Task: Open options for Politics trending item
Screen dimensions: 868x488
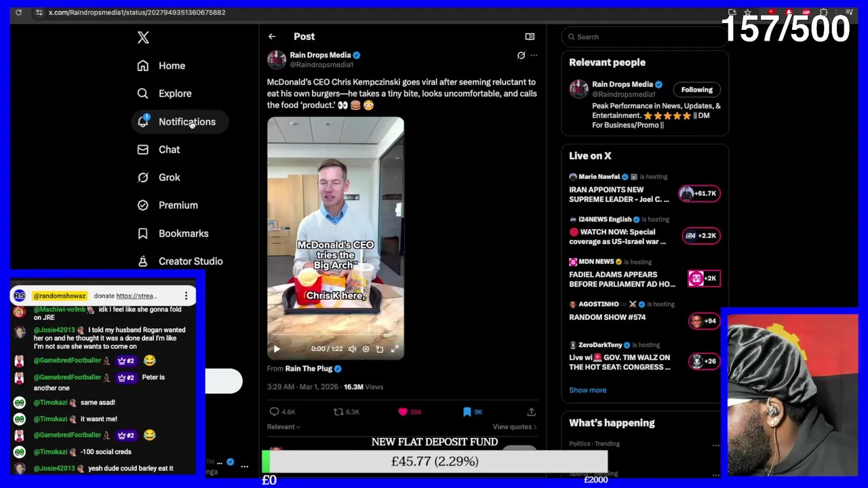Action: [715, 445]
